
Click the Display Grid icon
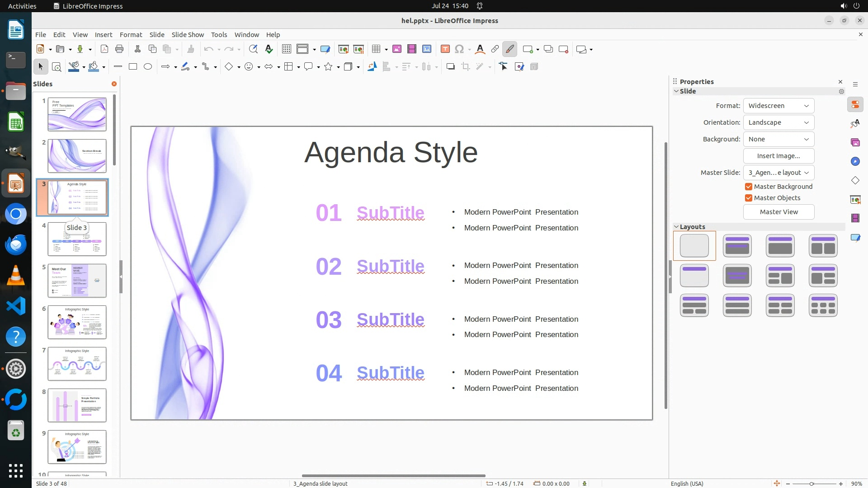pyautogui.click(x=287, y=49)
